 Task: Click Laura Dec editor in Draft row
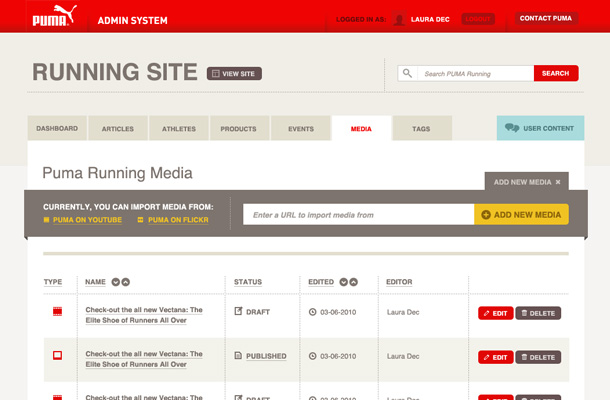tap(403, 312)
